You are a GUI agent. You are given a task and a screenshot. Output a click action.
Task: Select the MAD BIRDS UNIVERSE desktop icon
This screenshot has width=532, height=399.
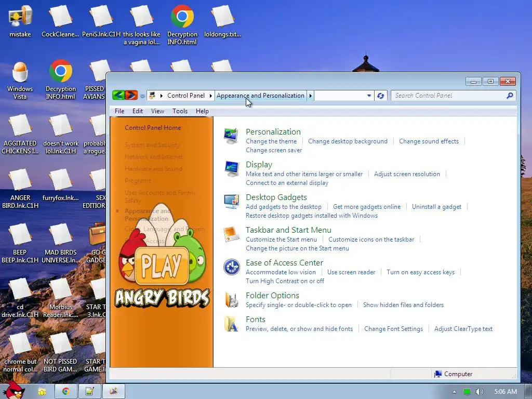[60, 244]
